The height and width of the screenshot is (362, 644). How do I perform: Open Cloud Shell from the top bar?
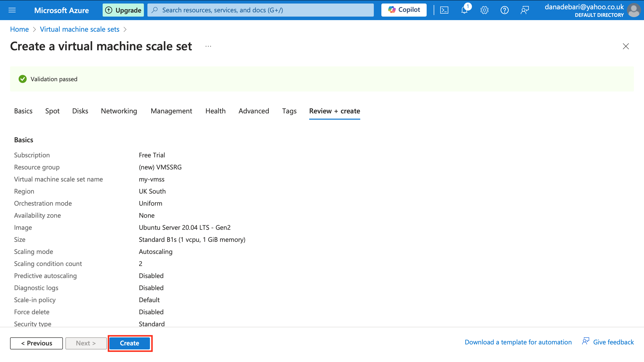click(x=444, y=10)
